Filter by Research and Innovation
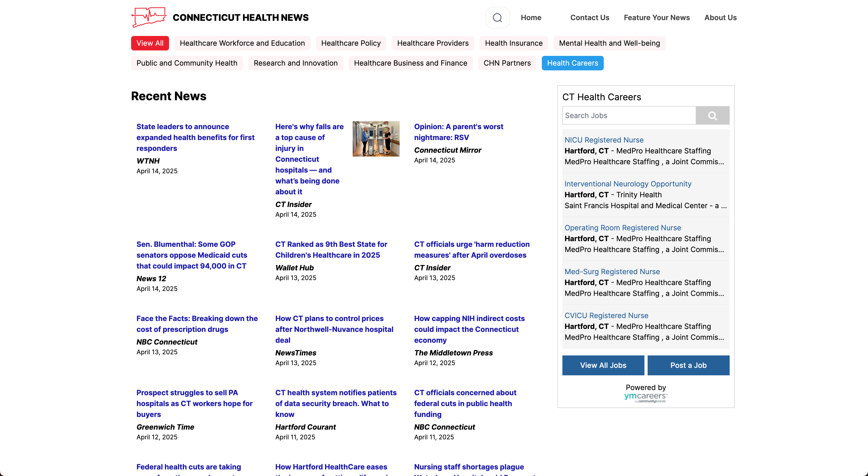Viewport: 868px width, 476px height. (295, 63)
